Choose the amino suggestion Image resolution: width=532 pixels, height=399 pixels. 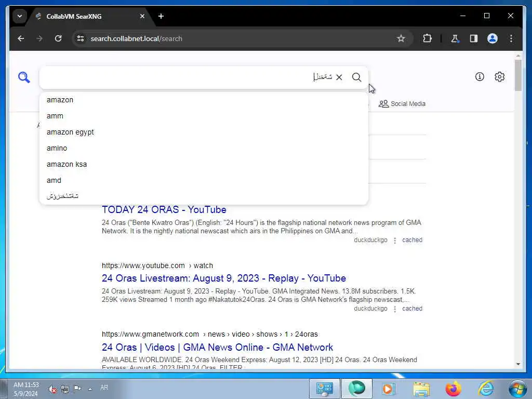(x=204, y=148)
